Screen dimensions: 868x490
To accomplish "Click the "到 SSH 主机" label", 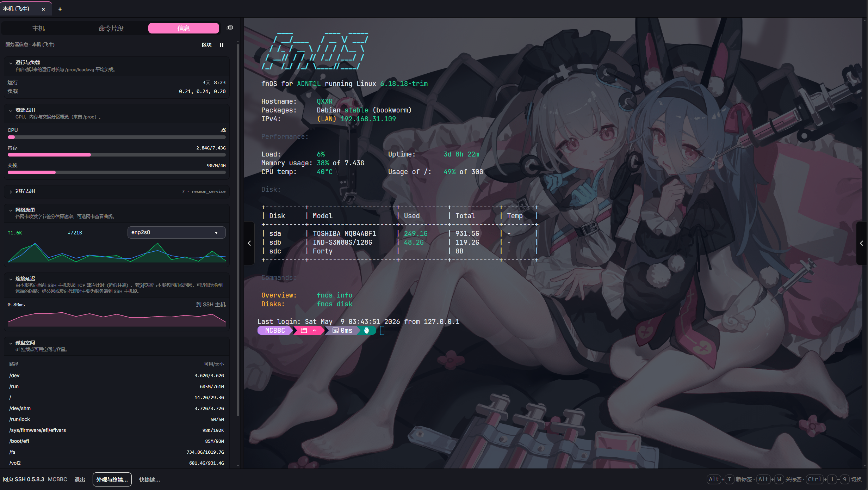I will 211,305.
